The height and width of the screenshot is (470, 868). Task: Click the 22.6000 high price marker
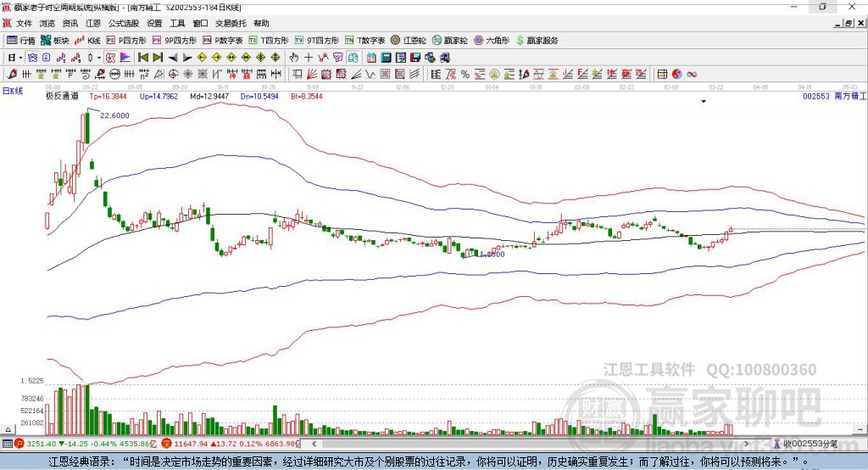[x=114, y=115]
